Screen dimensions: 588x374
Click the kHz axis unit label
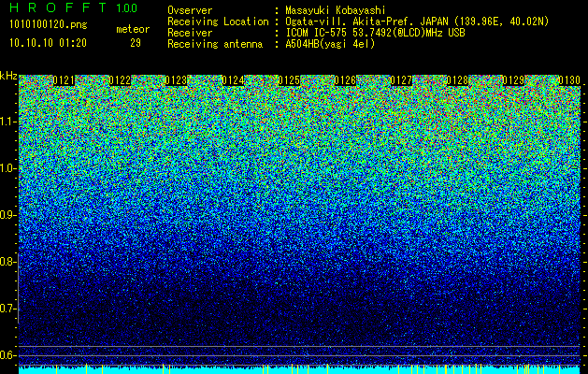point(8,76)
